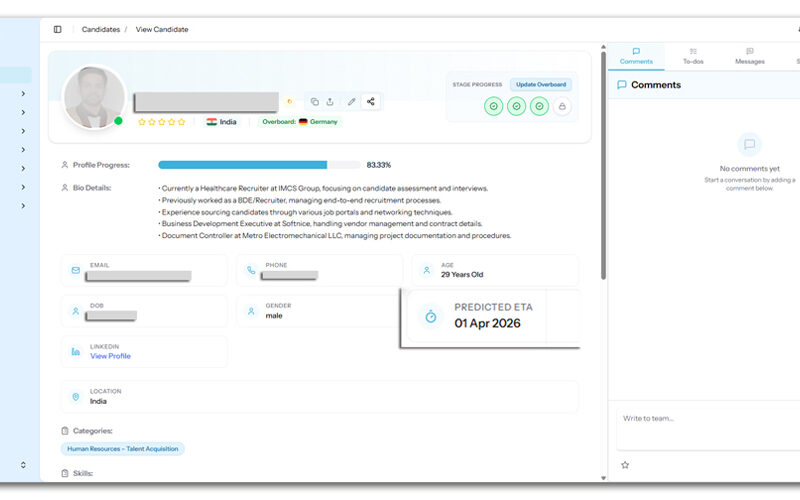Click the Update Overboard button
The image size is (800, 500).
click(541, 85)
